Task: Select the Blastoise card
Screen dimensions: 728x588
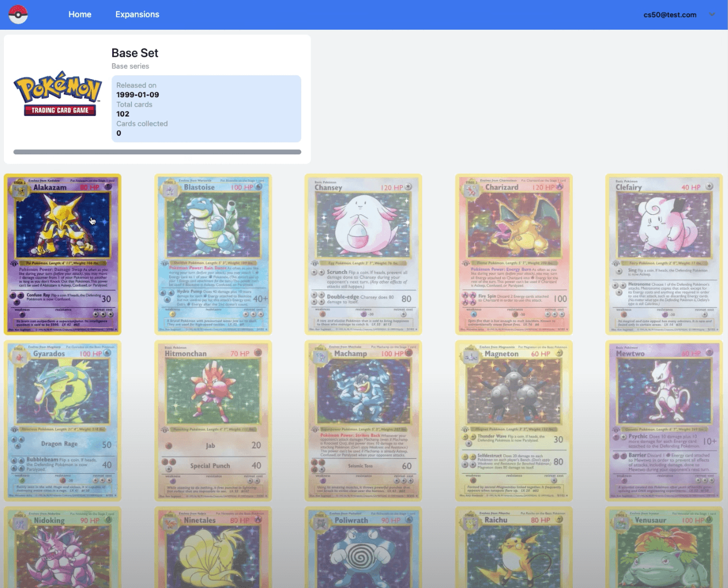Action: (213, 254)
